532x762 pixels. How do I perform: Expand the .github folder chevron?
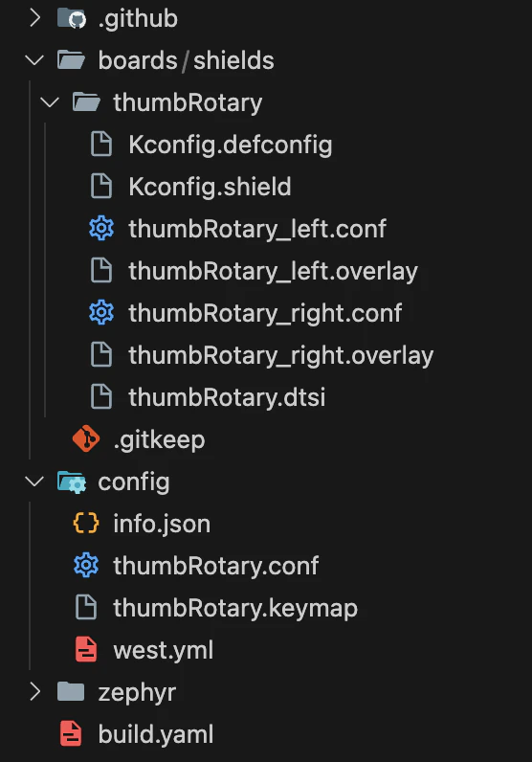coord(35,18)
